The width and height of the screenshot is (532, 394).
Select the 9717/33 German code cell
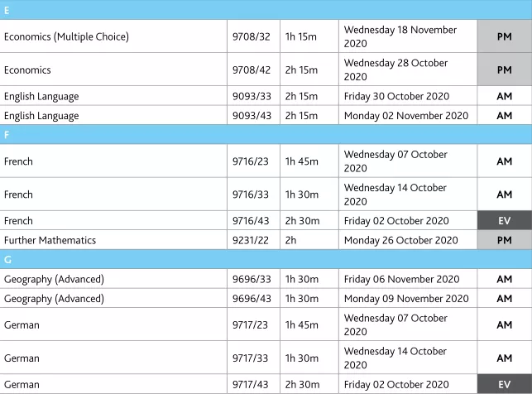pyautogui.click(x=253, y=358)
